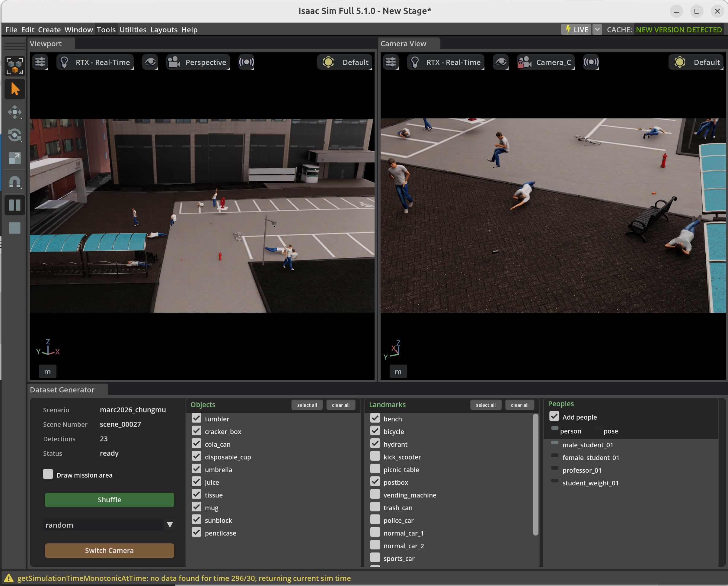Viewport: 728px width, 586px height.
Task: Open the Layouts menu
Action: pos(164,30)
